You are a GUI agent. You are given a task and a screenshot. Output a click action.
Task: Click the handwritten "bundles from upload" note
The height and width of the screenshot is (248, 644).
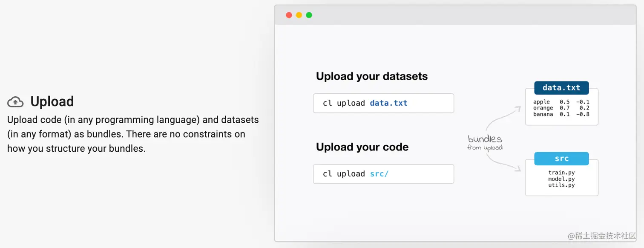485,142
